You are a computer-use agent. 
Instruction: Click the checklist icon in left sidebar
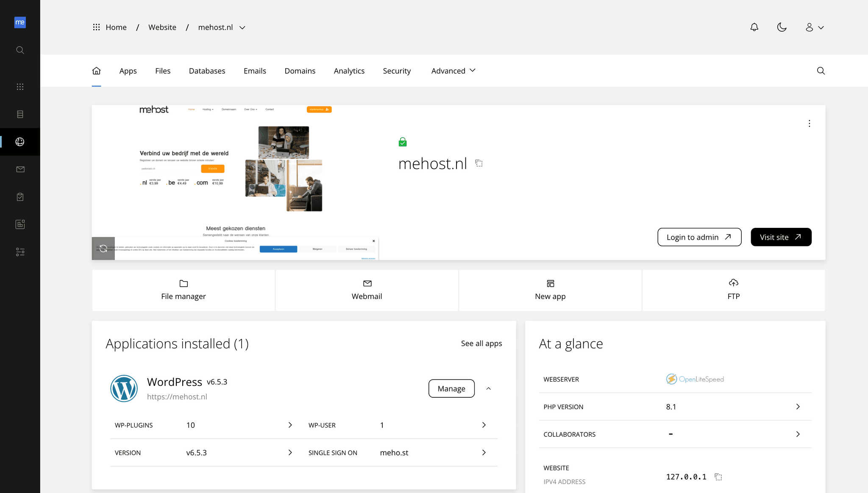[x=19, y=197]
